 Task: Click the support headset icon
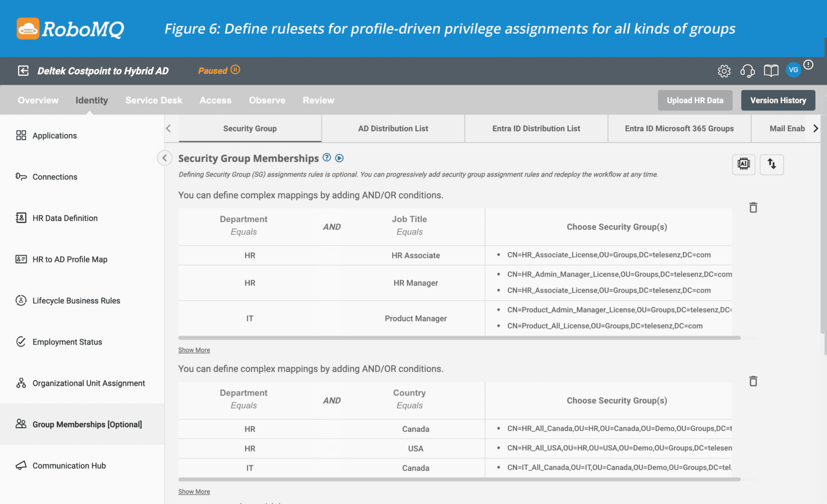pyautogui.click(x=747, y=71)
